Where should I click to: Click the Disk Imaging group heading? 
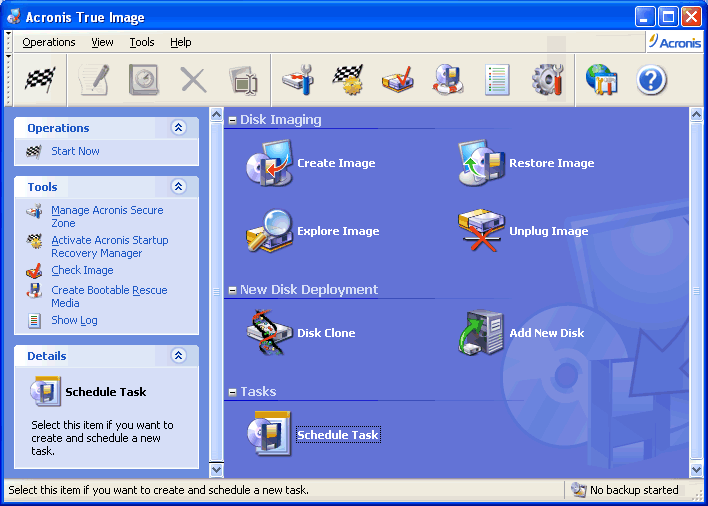[x=280, y=120]
